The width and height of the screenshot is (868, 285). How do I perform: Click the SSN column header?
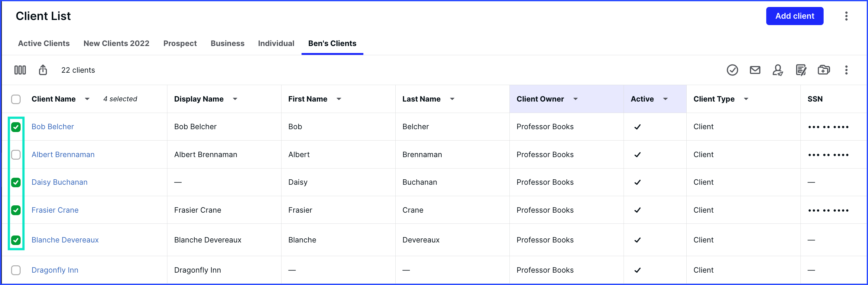pos(815,99)
